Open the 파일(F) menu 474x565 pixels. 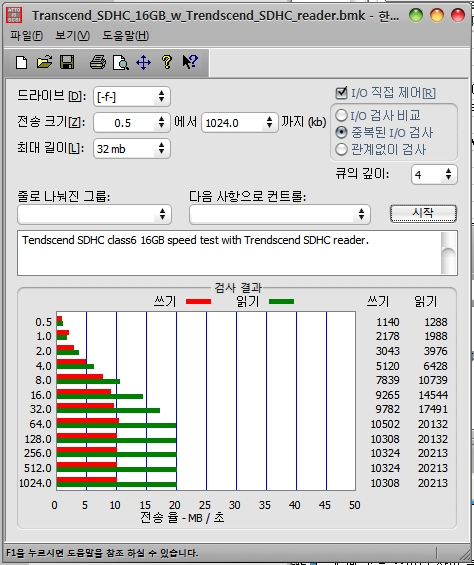coord(26,35)
